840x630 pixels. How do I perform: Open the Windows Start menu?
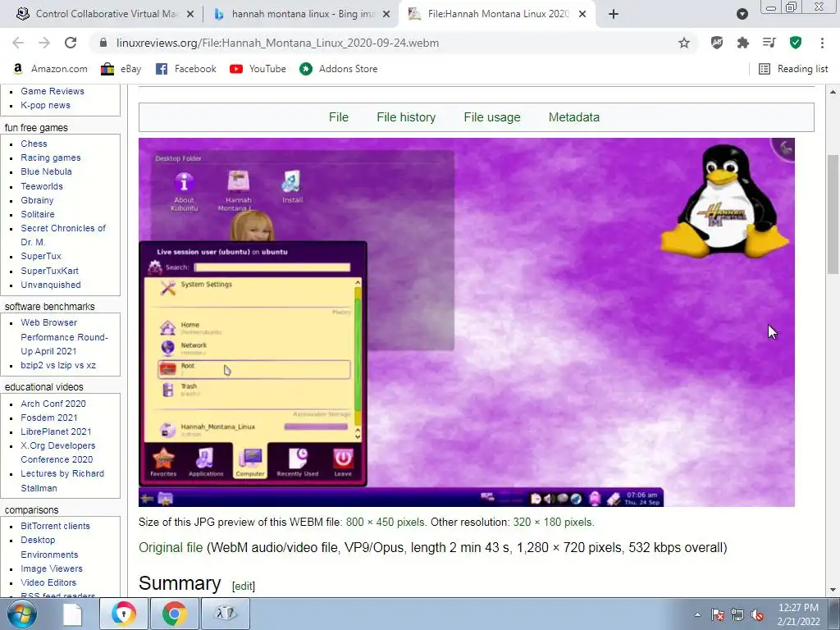22,614
